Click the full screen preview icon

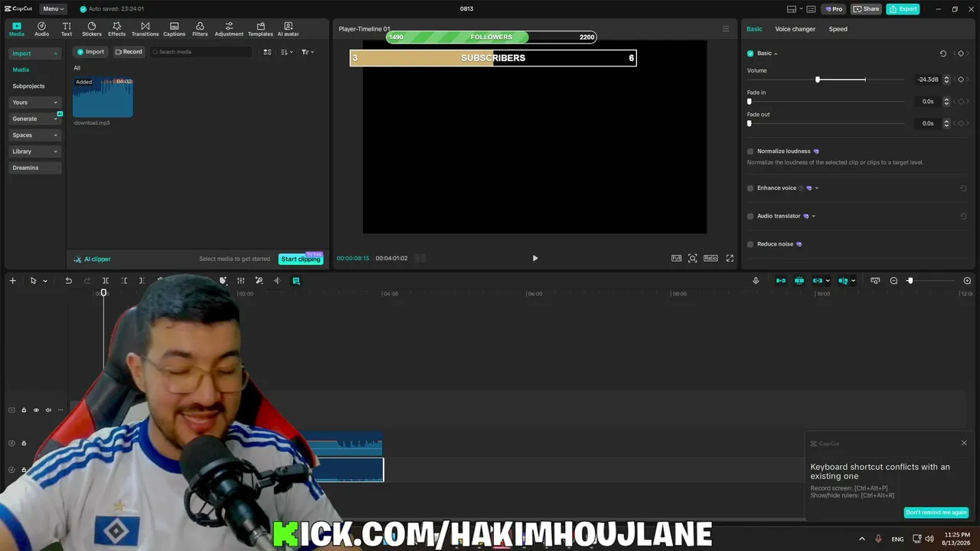click(x=730, y=258)
